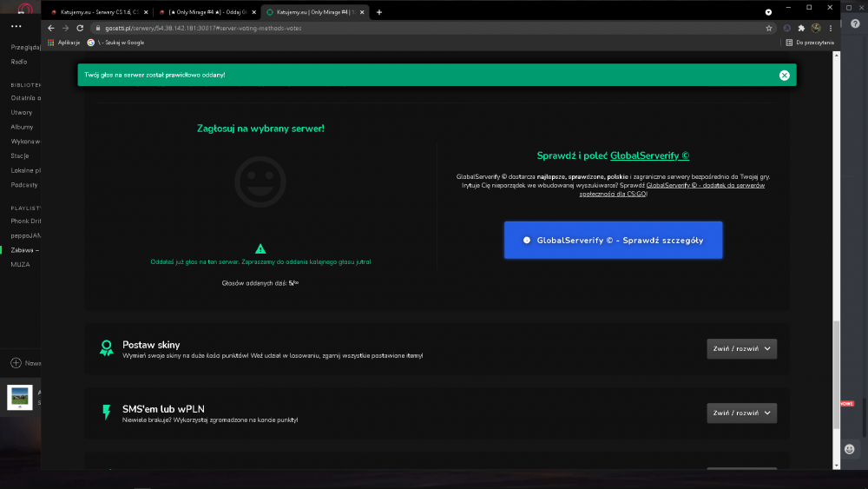Reload the page with the refresh icon
868x489 pixels.
(80, 29)
